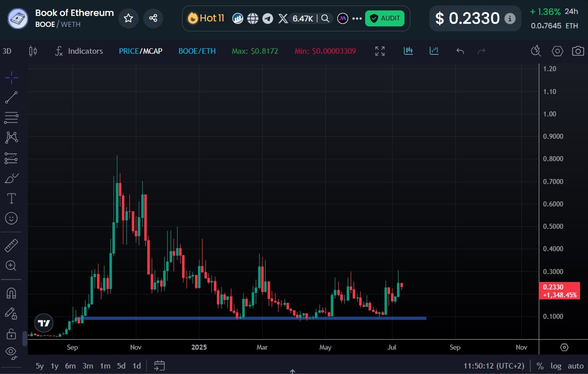Click the magnifier search icon in socials bar
The width and height of the screenshot is (588, 374).
pyautogui.click(x=325, y=18)
